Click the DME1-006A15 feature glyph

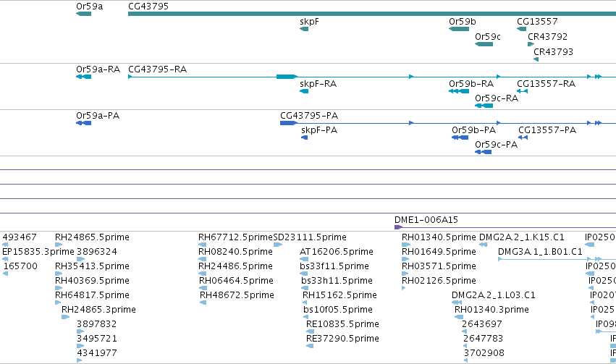point(505,227)
